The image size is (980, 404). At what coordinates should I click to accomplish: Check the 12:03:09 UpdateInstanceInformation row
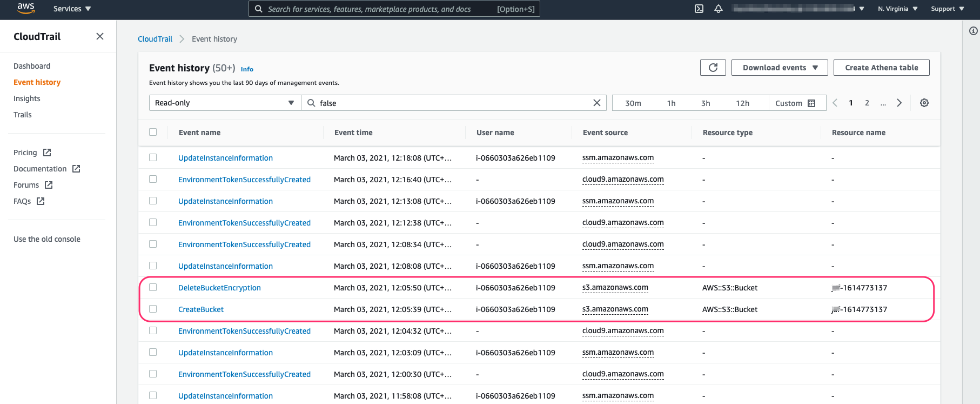click(153, 352)
